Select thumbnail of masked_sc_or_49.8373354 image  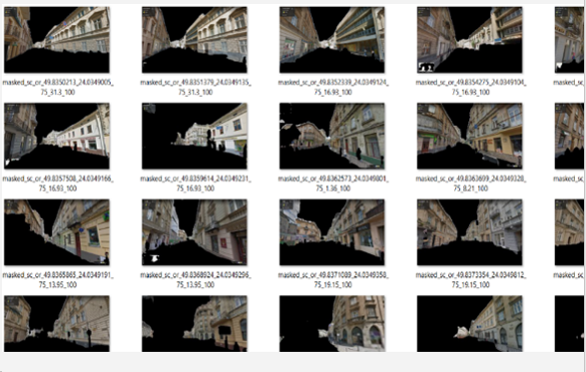[469, 232]
